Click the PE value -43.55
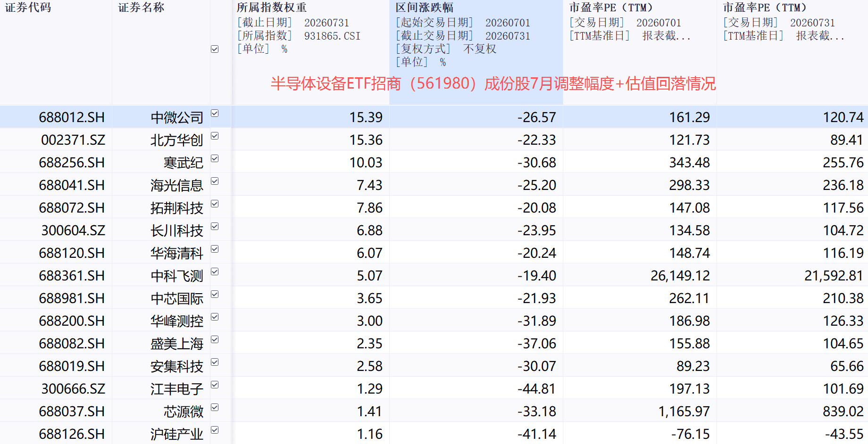The width and height of the screenshot is (868, 444). coord(844,434)
